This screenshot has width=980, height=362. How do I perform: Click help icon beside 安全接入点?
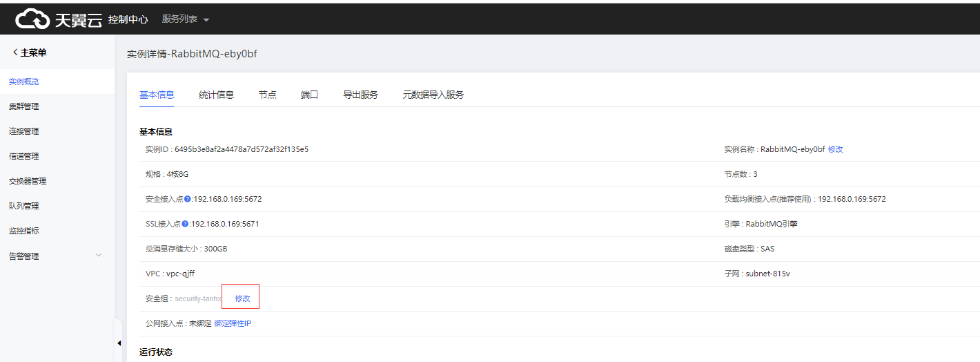(x=187, y=199)
